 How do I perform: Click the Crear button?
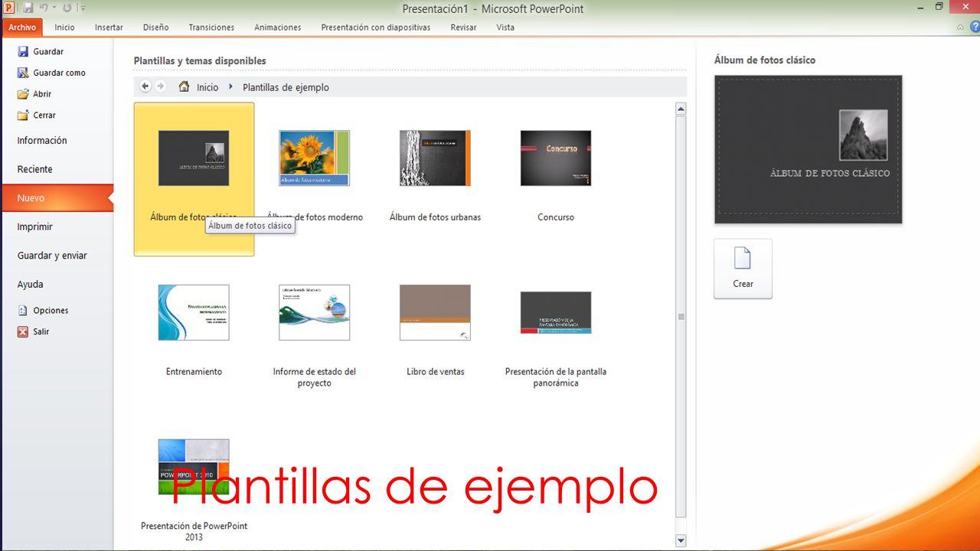[743, 269]
